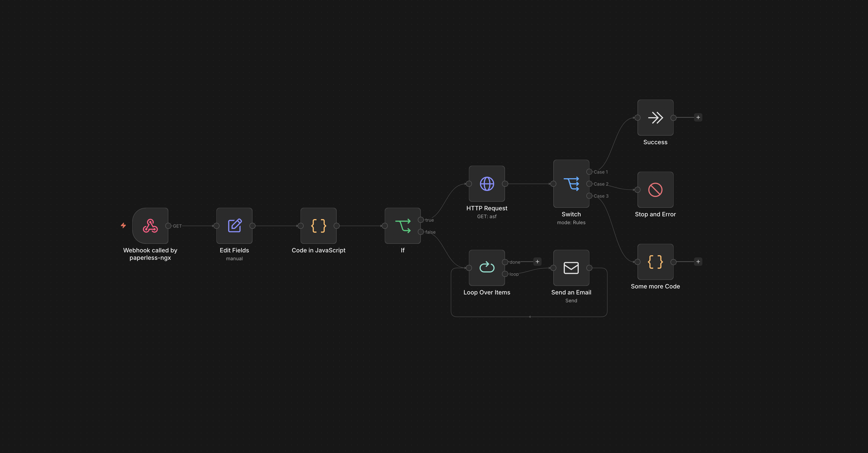Click the Loop Over Items loop output connector
Viewport: 868px width, 453px height.
click(505, 274)
